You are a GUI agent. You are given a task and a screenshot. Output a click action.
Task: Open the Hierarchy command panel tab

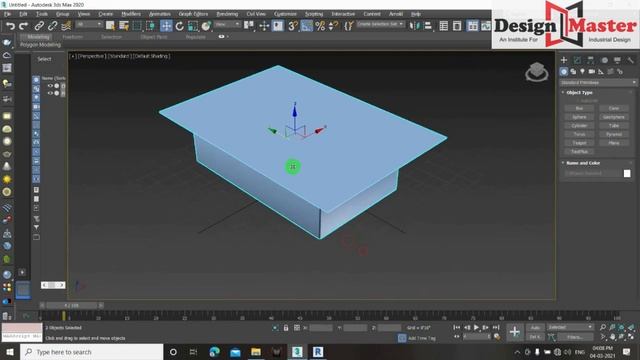coord(591,60)
